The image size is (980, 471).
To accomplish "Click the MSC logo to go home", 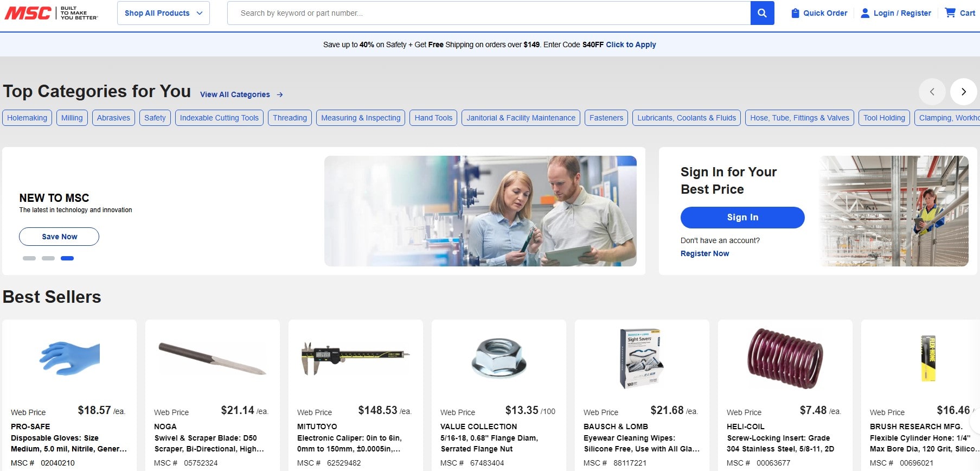I will click(52, 13).
